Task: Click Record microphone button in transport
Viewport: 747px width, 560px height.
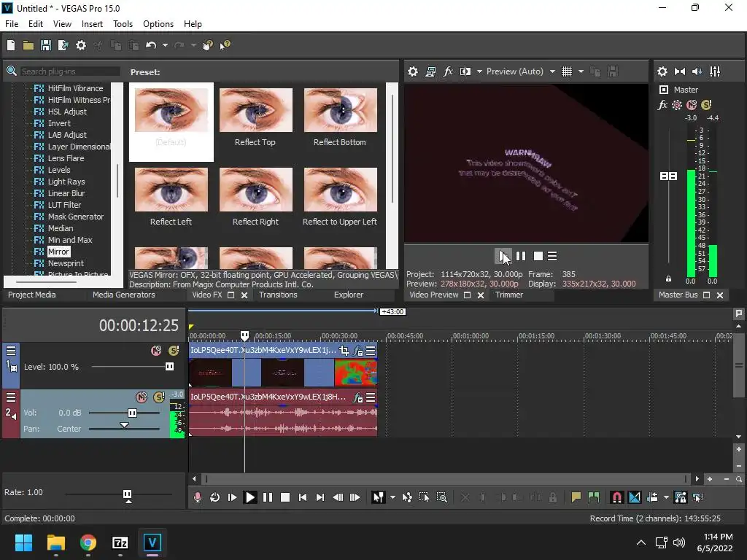Action: click(x=197, y=497)
